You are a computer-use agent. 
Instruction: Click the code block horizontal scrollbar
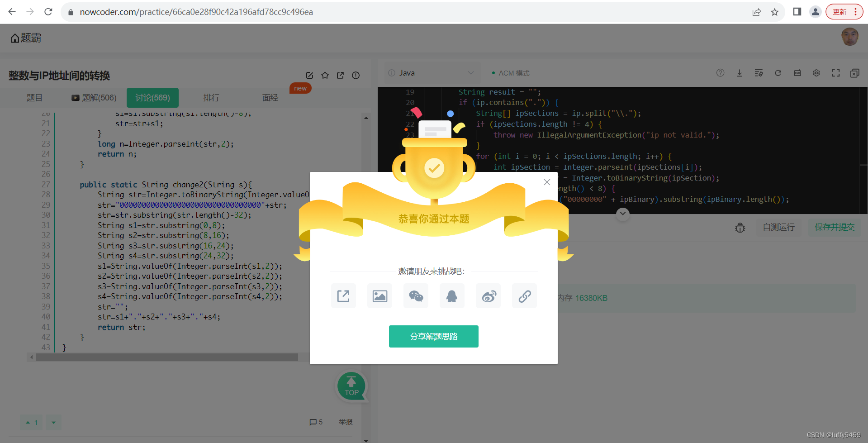(167, 357)
